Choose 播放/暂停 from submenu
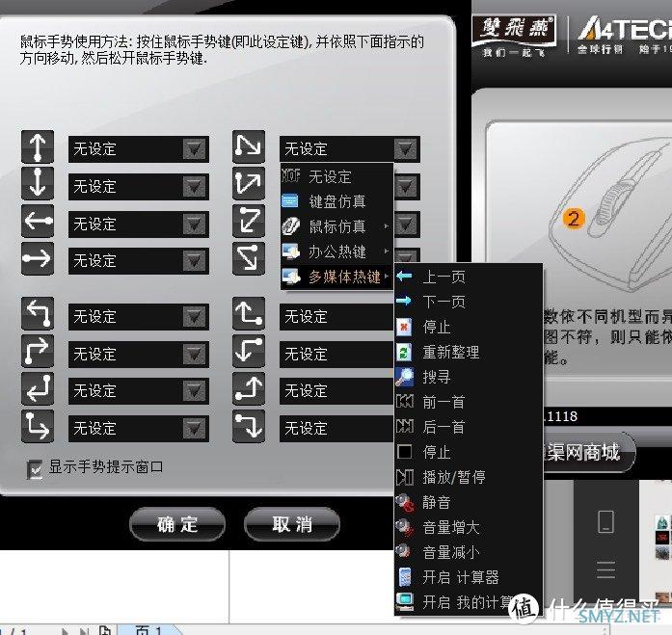The width and height of the screenshot is (672, 635). tap(469, 477)
